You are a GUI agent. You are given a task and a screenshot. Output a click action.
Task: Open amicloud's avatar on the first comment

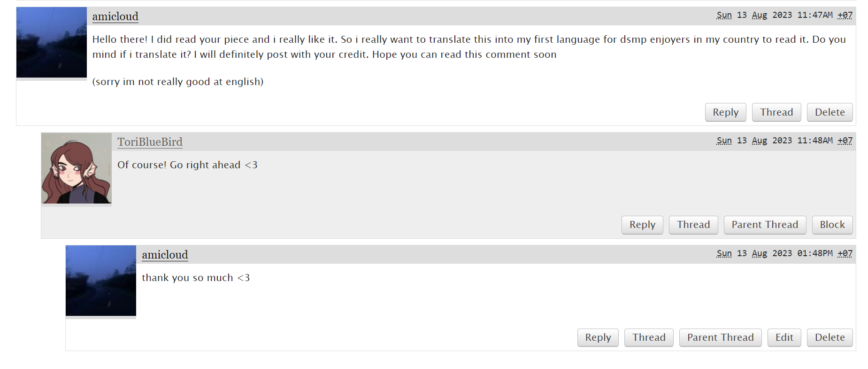coord(52,42)
